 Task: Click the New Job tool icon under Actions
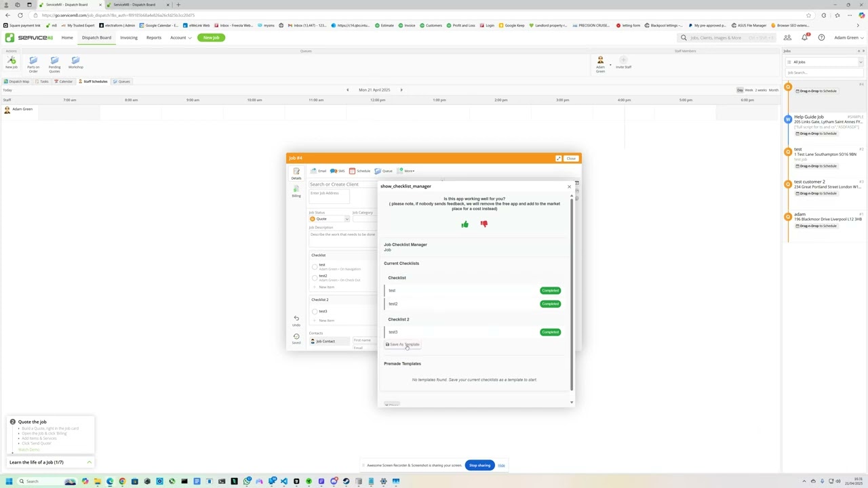(12, 60)
